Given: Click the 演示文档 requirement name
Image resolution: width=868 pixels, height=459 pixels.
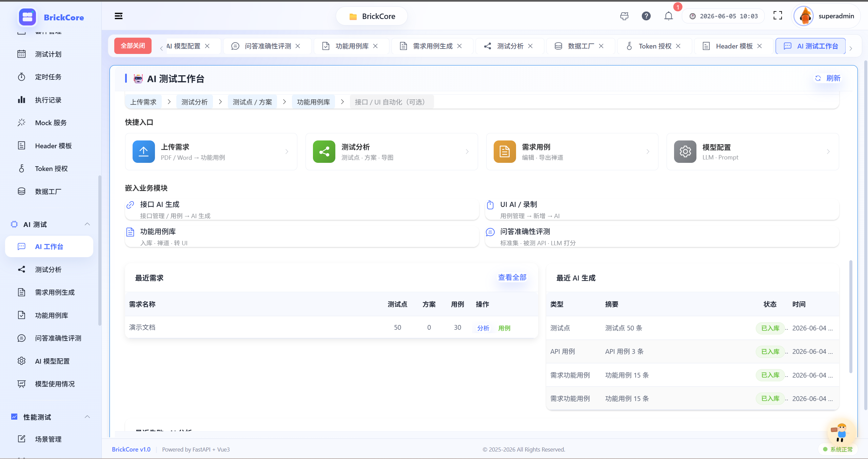Looking at the screenshot, I should [x=142, y=327].
